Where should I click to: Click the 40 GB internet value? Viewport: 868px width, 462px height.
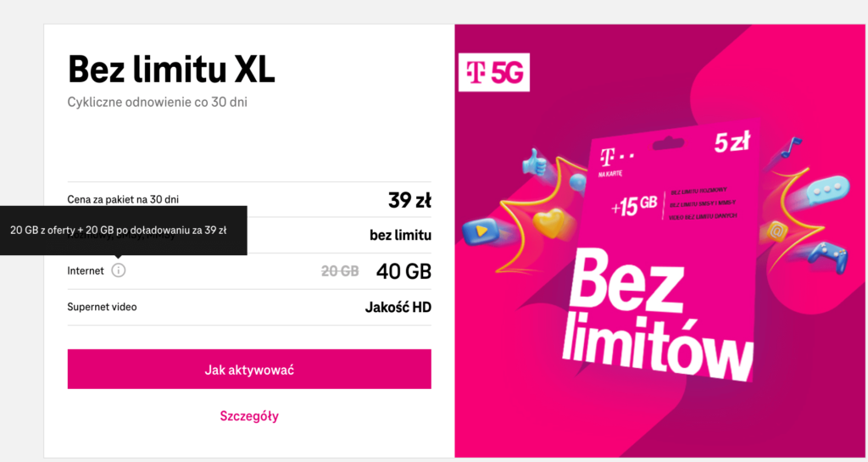403,271
